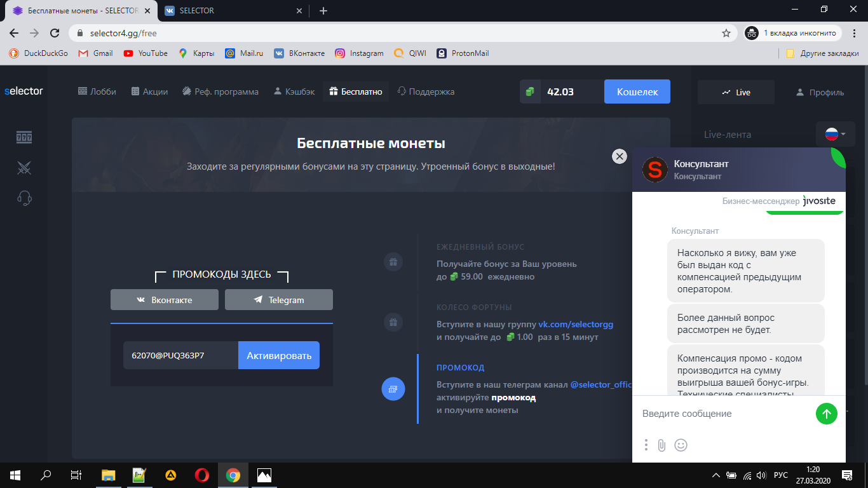This screenshot has width=868, height=488.
Task: Switch to the Профиль tab
Action: [820, 92]
